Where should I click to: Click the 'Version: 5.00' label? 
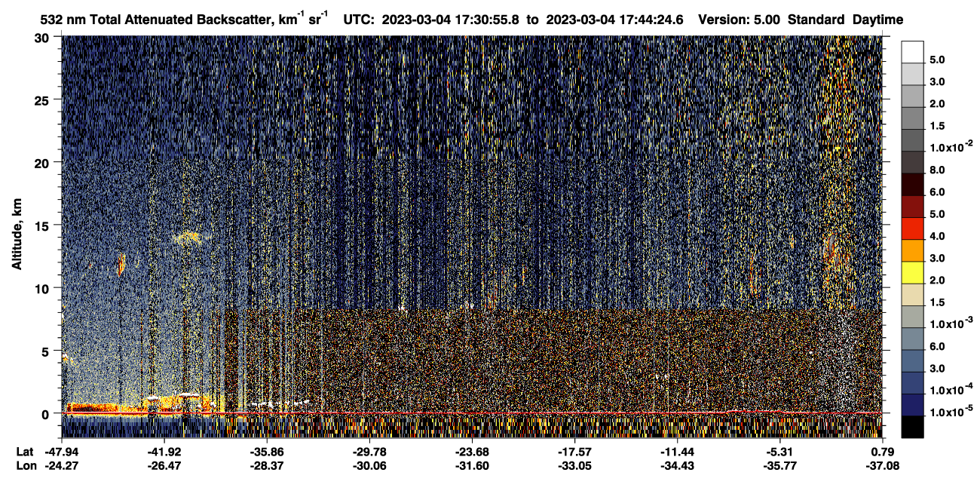coord(740,20)
